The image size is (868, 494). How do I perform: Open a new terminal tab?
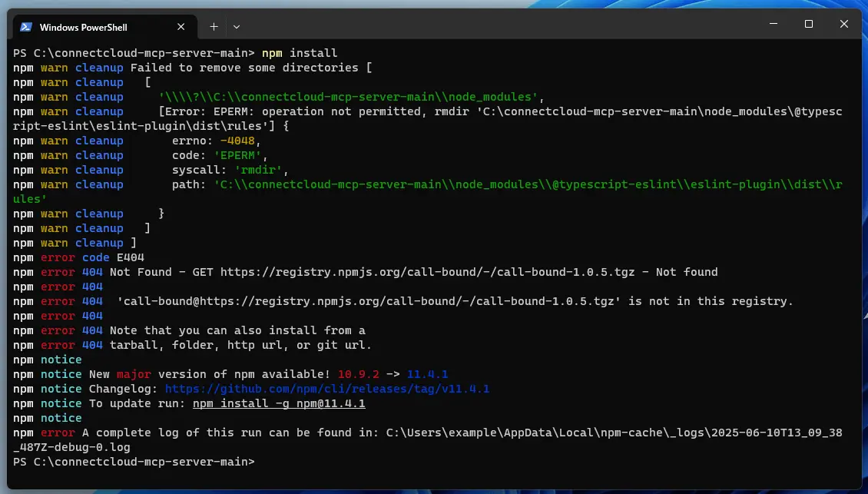click(x=214, y=26)
